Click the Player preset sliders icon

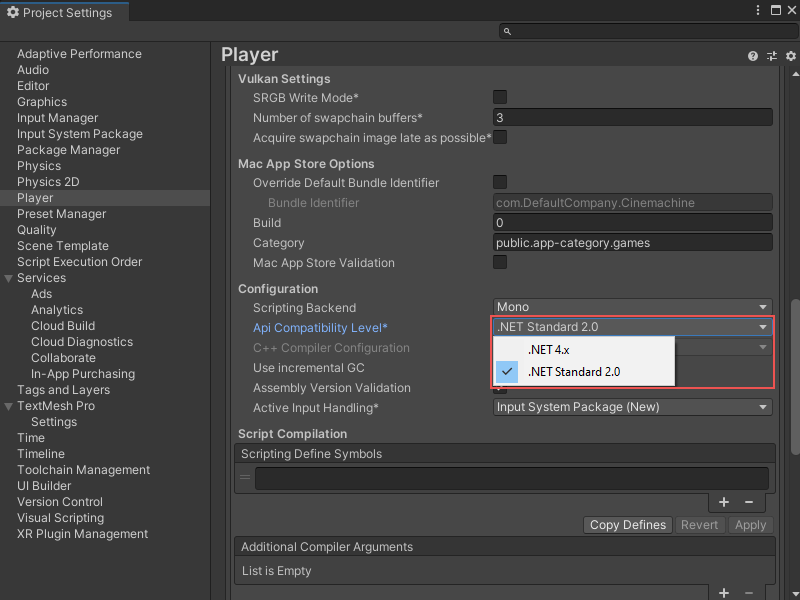[772, 56]
